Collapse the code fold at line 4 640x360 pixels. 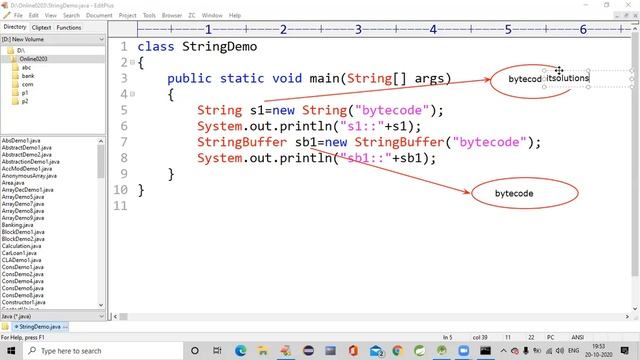(x=132, y=94)
